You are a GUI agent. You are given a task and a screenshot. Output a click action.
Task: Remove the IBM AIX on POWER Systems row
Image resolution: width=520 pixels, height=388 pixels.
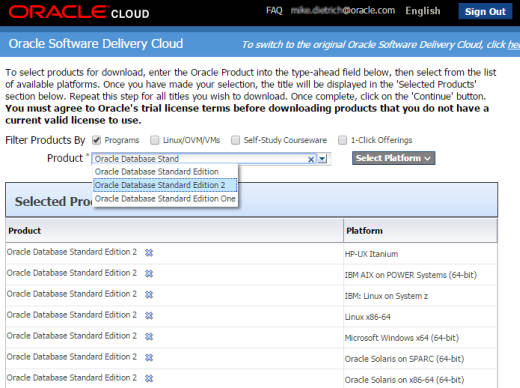149,274
